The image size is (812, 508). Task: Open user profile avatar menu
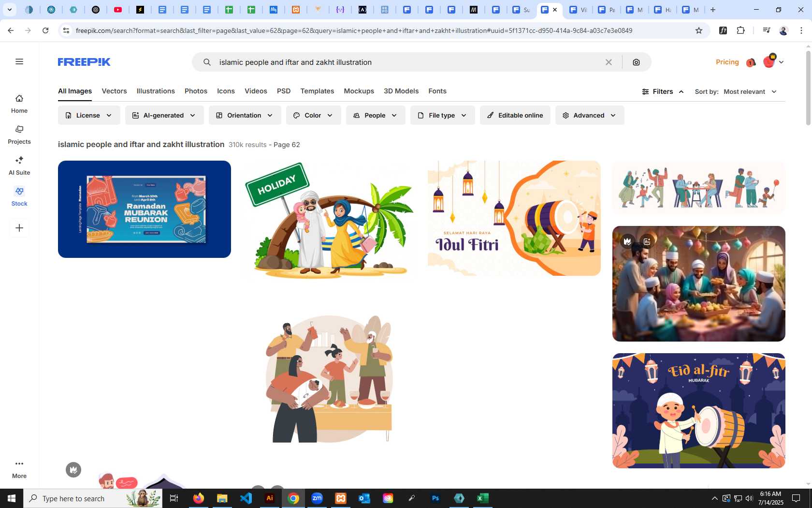pos(773,61)
